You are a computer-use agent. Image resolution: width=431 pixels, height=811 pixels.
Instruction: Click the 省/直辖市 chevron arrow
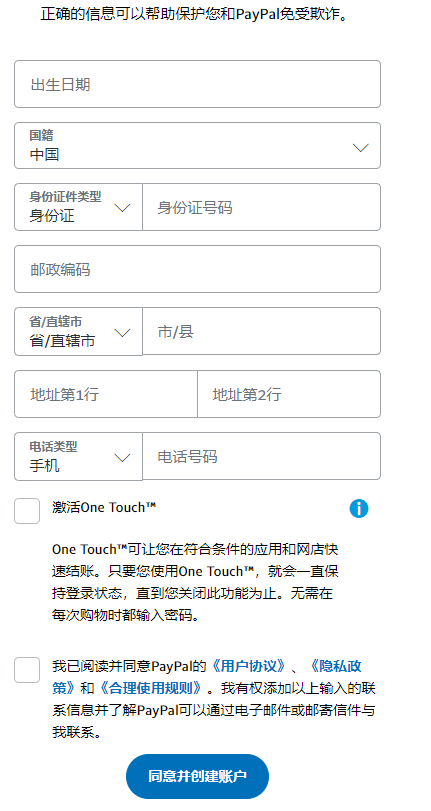point(122,333)
